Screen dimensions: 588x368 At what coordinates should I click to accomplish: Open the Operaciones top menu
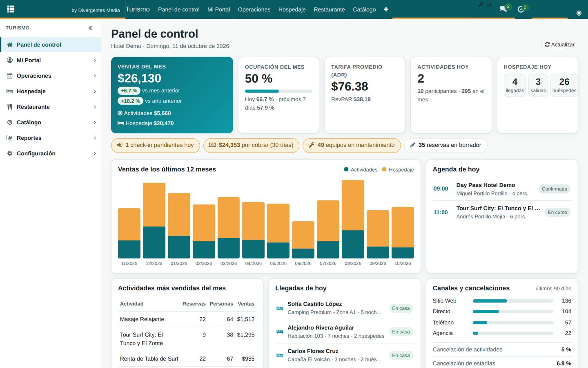[254, 9]
